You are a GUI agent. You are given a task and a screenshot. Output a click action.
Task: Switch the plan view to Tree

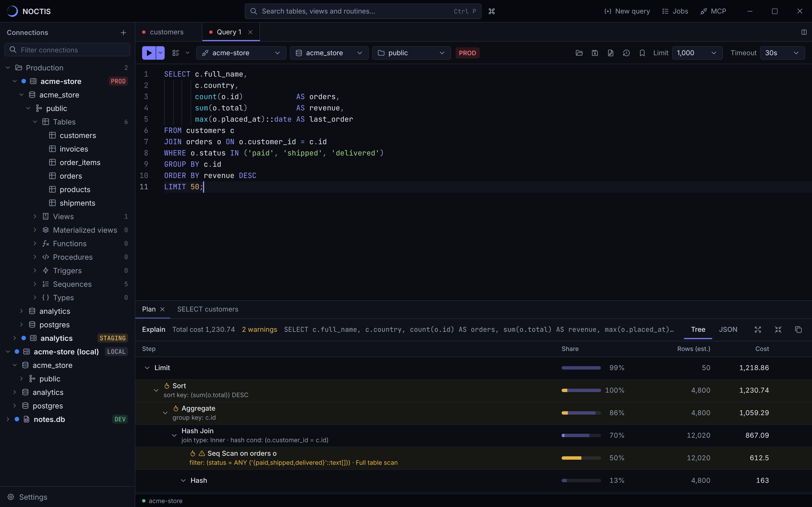pos(698,330)
